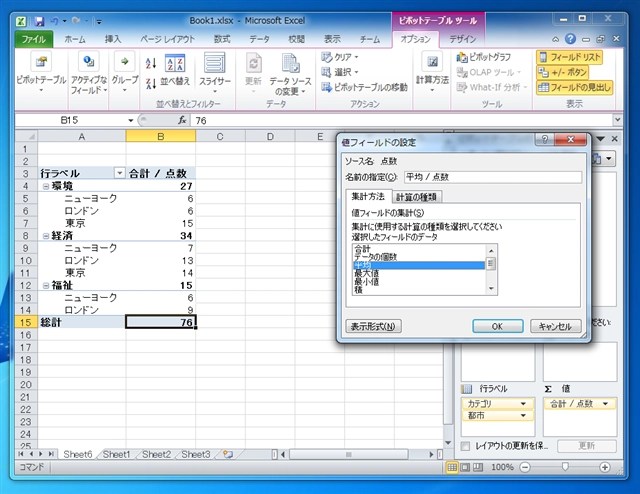The height and width of the screenshot is (494, 640).
Task: Click the fx insert function icon
Action: click(x=182, y=120)
